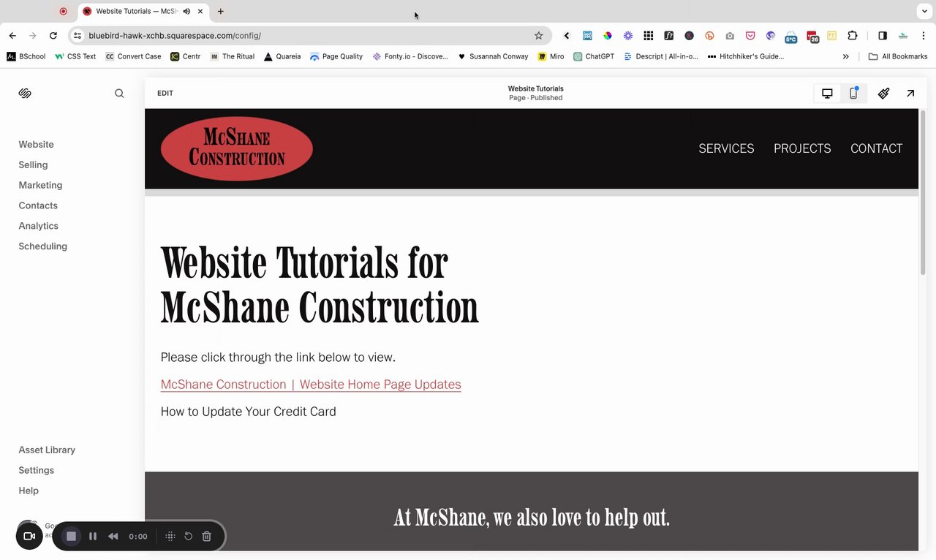Click the fonts finder extension icon
The image size is (936, 560).
(668, 35)
